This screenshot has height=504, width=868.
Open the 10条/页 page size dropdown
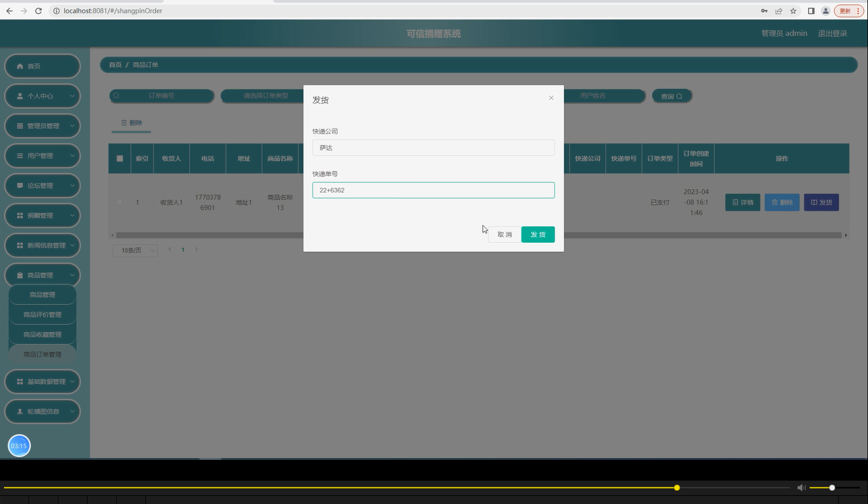(135, 250)
